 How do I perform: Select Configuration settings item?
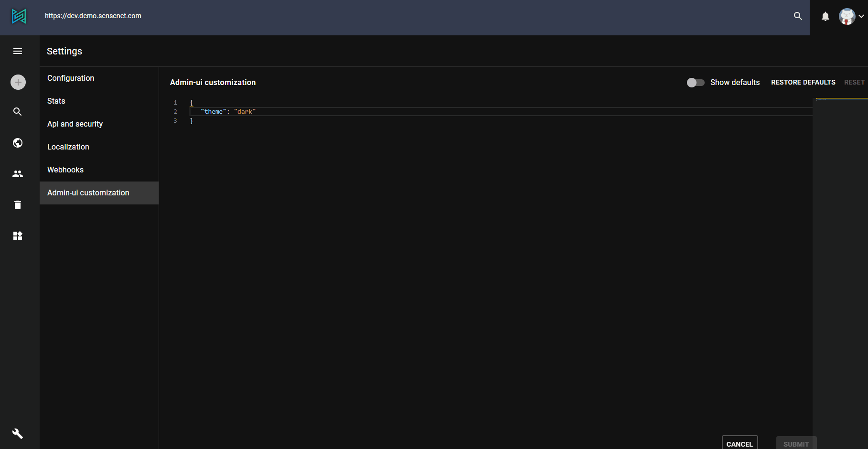click(99, 78)
